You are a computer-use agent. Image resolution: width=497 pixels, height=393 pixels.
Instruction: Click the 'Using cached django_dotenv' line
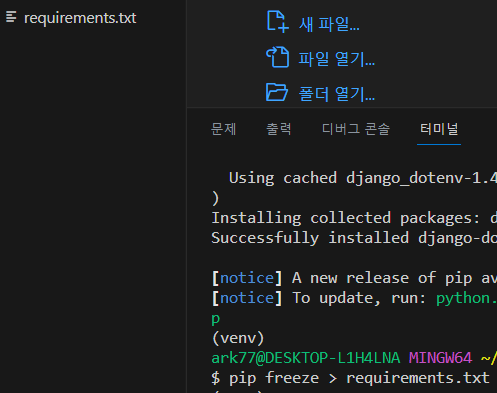[363, 178]
